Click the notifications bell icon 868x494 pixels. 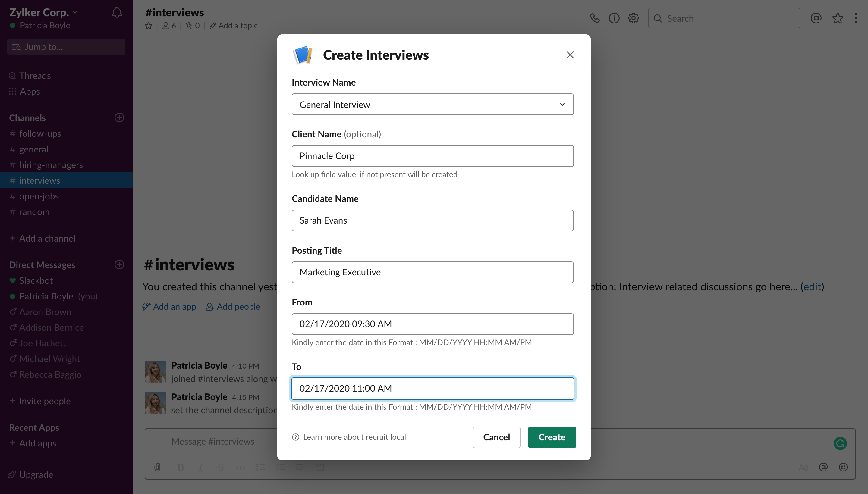click(x=116, y=13)
